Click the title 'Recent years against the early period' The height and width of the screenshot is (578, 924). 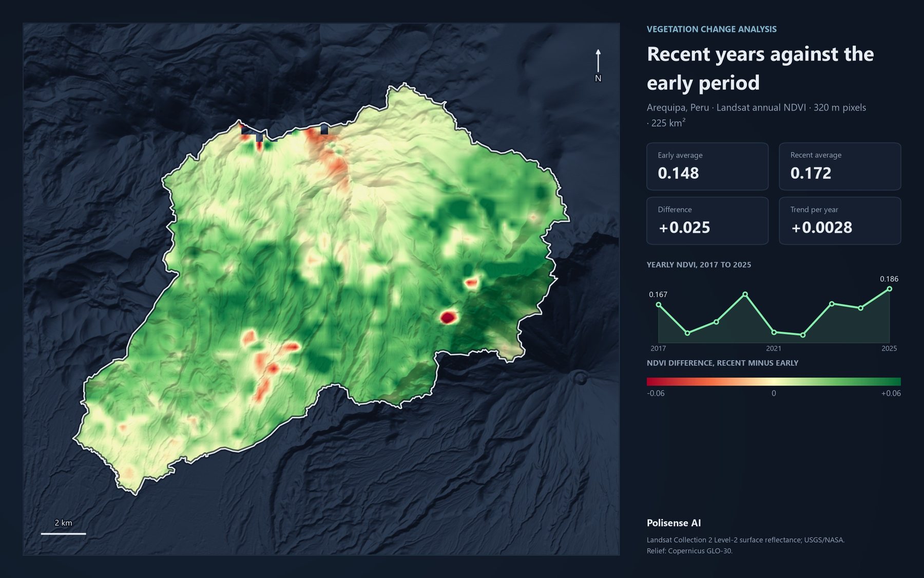click(x=760, y=68)
